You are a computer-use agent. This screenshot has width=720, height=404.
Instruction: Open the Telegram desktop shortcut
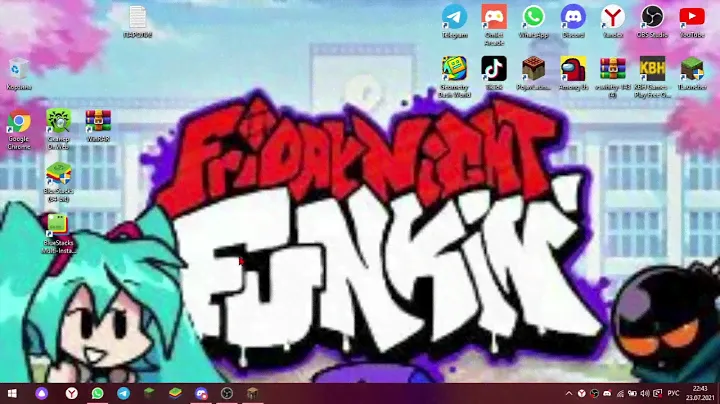[455, 18]
